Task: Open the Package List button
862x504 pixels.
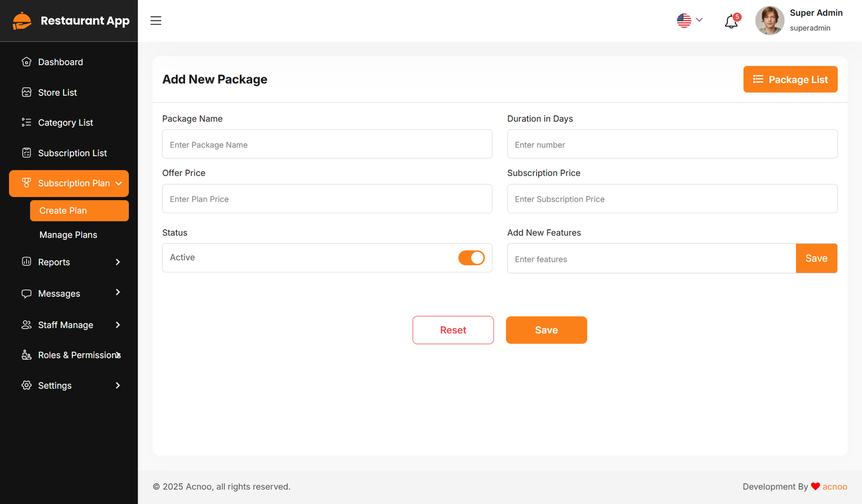Action: pos(790,80)
